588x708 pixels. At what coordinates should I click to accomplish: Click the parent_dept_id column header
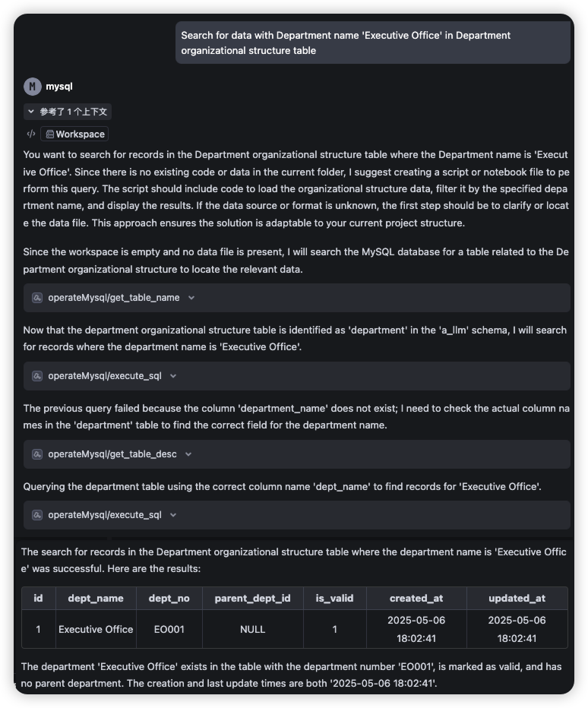point(252,599)
